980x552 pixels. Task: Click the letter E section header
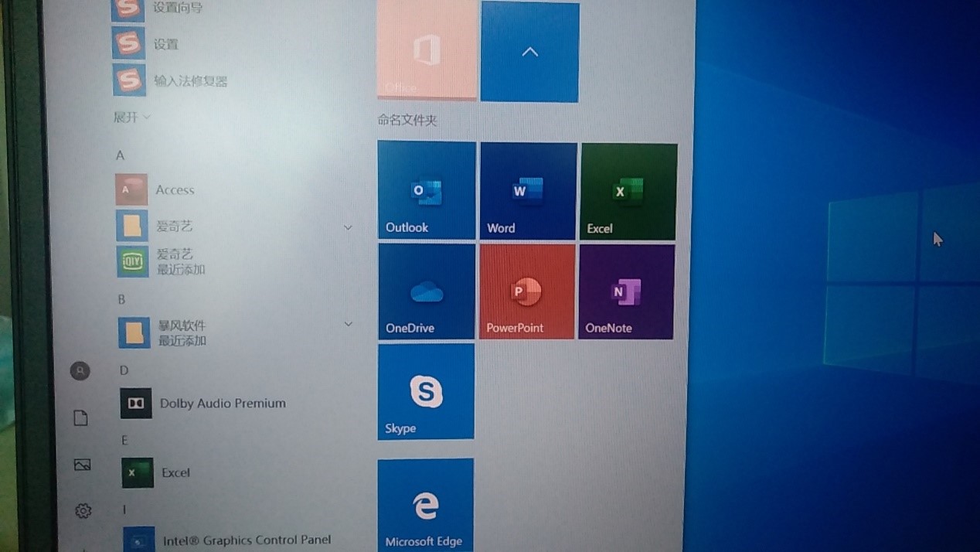124,440
